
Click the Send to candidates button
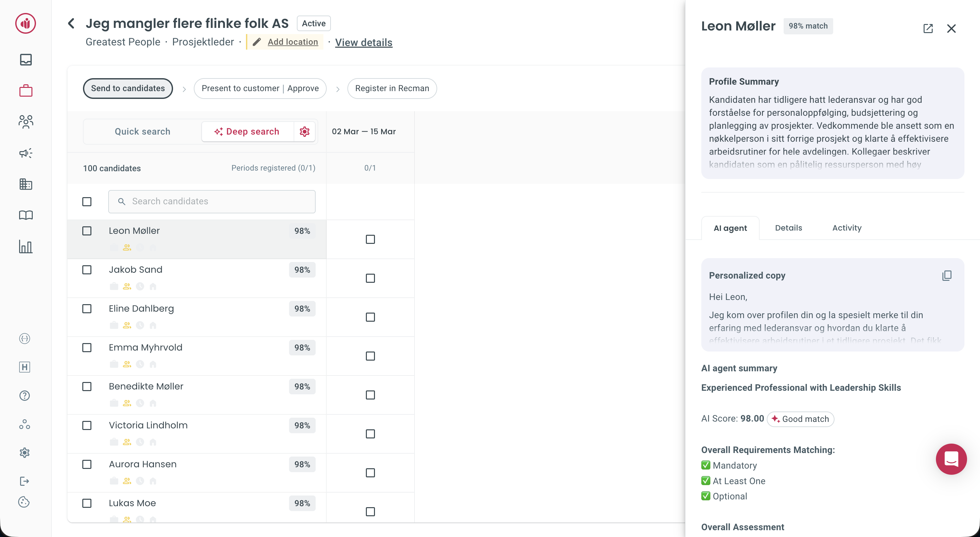(128, 88)
